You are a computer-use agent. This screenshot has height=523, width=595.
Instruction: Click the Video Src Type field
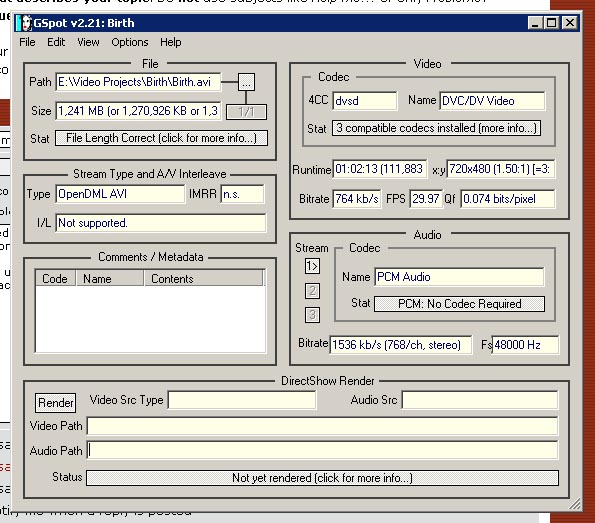point(242,400)
